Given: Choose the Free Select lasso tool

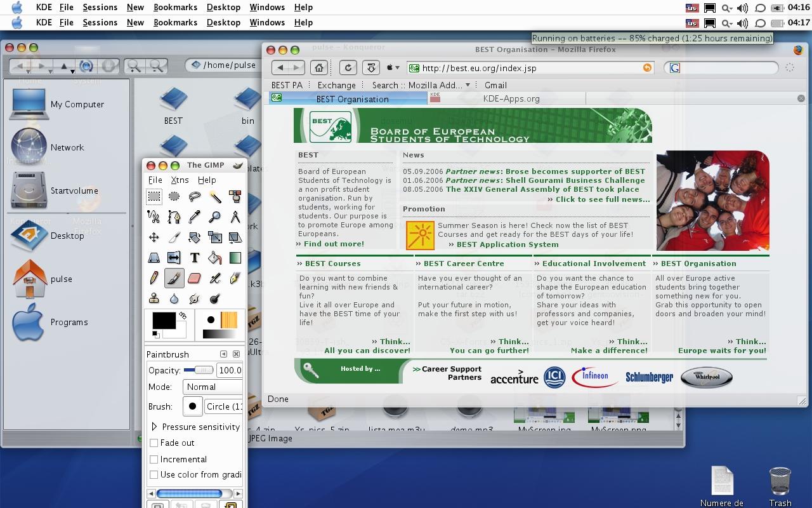Looking at the screenshot, I should coord(194,196).
